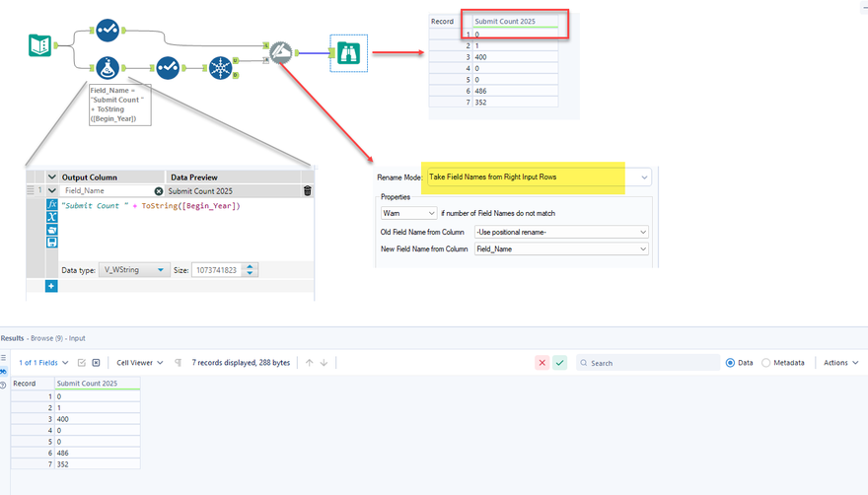Viewport: 868px width, 495px height.
Task: Click inside the Formula expression editor text
Action: point(151,206)
